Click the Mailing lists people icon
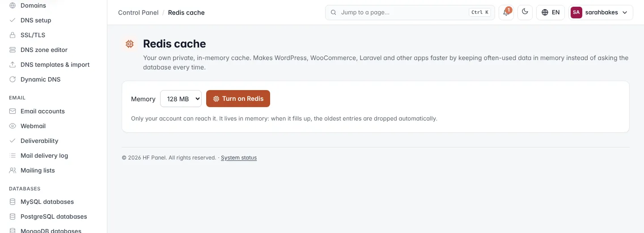 click(x=13, y=170)
